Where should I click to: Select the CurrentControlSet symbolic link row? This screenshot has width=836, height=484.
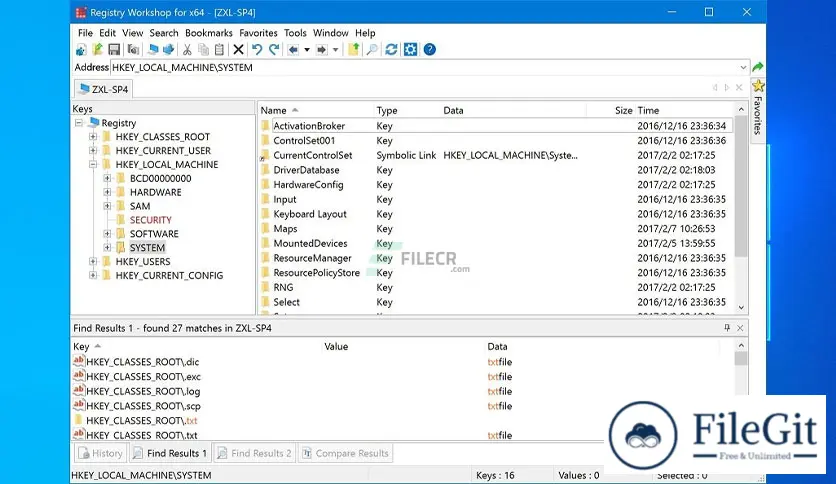[496, 155]
